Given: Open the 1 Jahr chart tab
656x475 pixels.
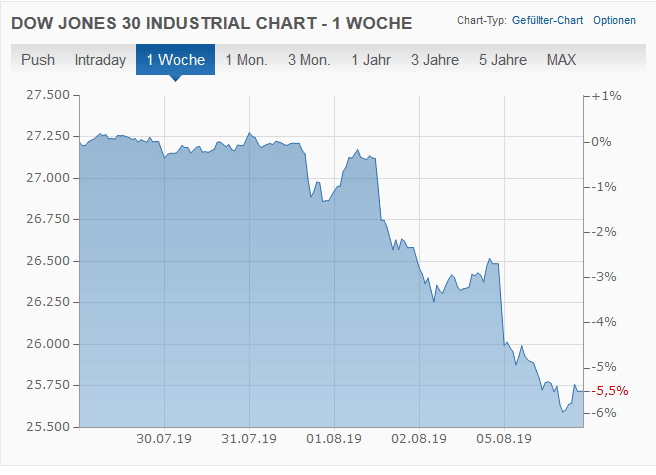Looking at the screenshot, I should [371, 60].
